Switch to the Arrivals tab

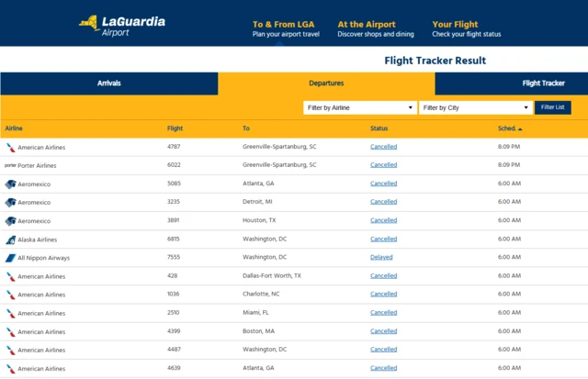[x=109, y=84]
